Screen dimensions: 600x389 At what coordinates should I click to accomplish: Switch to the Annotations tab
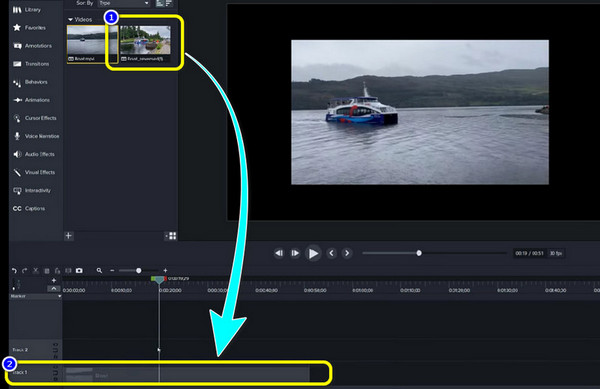tap(32, 46)
